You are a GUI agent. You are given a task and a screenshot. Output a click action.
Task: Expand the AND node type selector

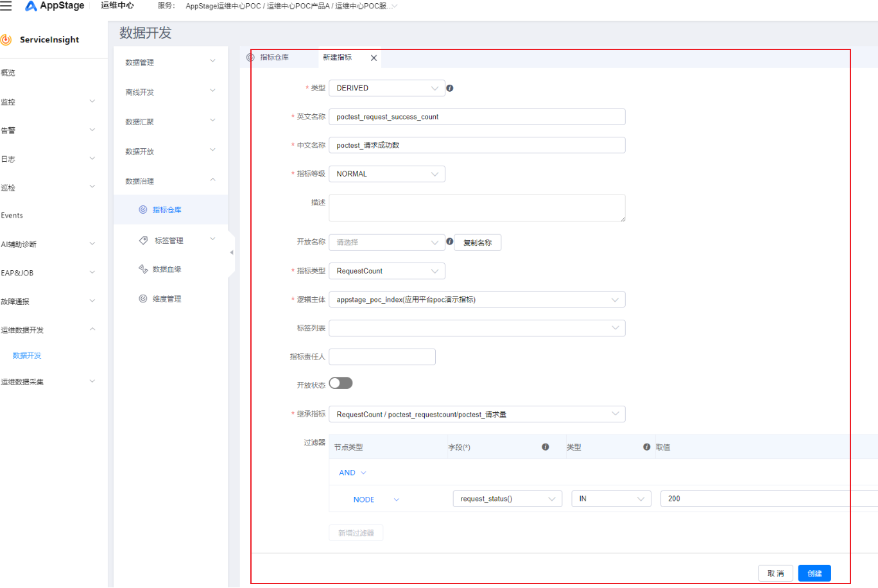point(352,472)
